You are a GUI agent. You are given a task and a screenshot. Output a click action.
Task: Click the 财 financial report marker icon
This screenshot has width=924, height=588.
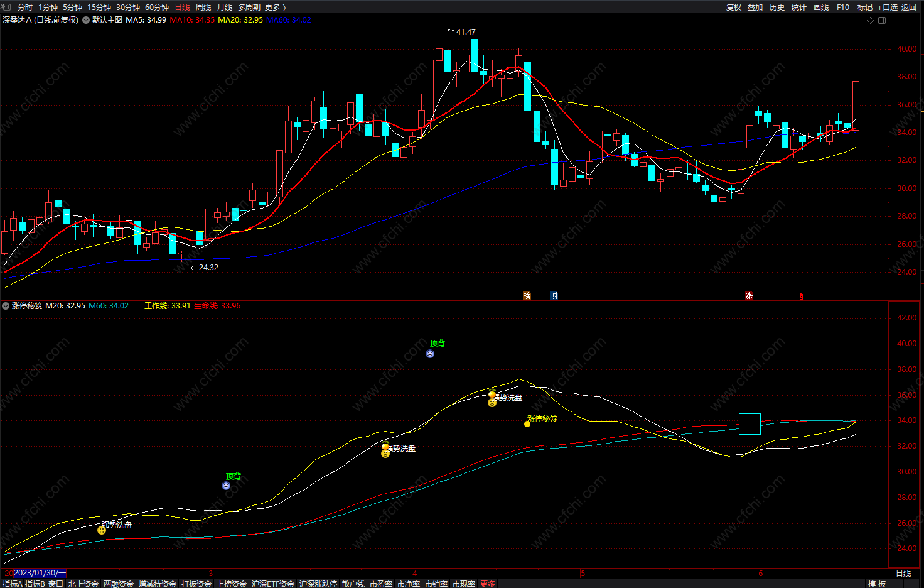(554, 296)
